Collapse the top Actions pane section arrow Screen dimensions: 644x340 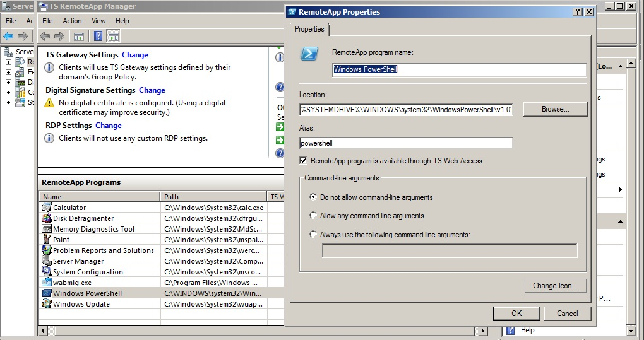[x=620, y=66]
